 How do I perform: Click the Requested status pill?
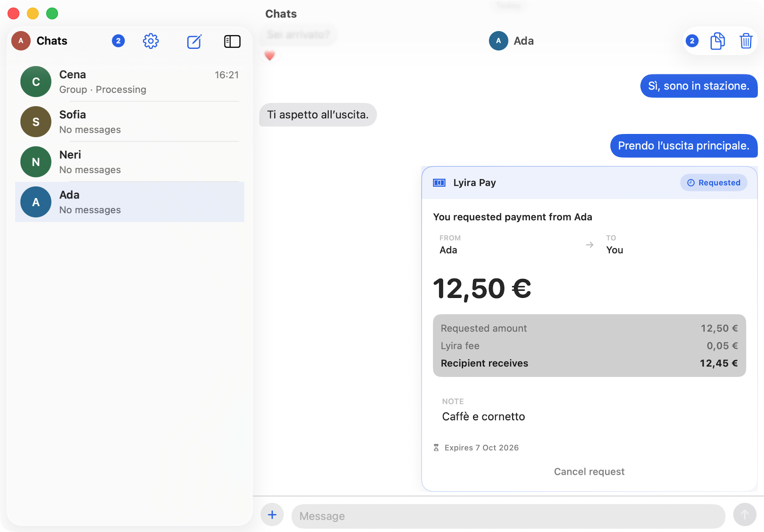pyautogui.click(x=713, y=183)
